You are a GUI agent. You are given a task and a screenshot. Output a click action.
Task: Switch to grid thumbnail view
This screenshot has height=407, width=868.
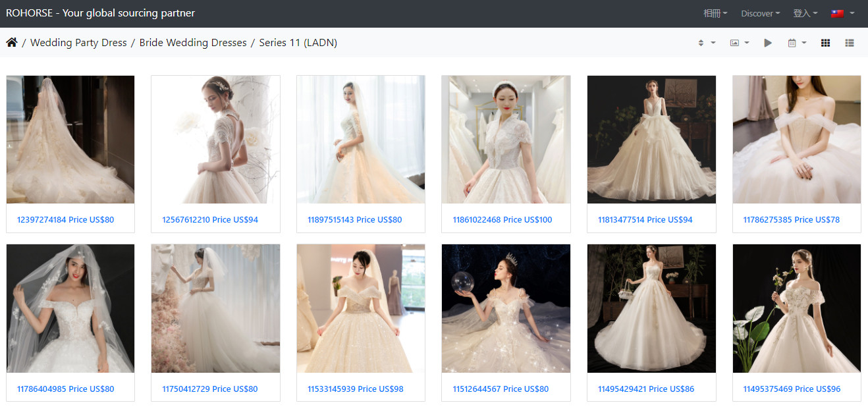pyautogui.click(x=825, y=43)
